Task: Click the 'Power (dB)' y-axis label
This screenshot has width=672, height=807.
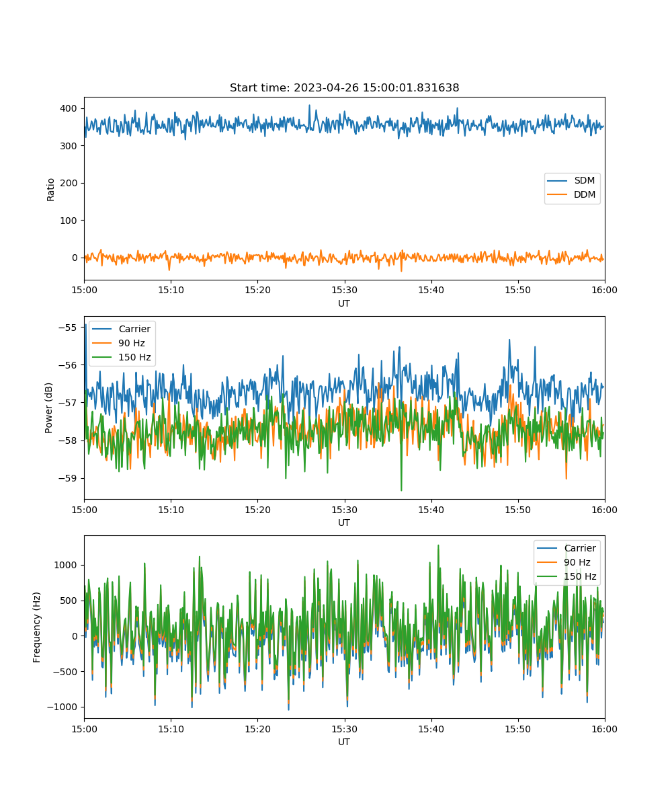Action: coord(49,408)
